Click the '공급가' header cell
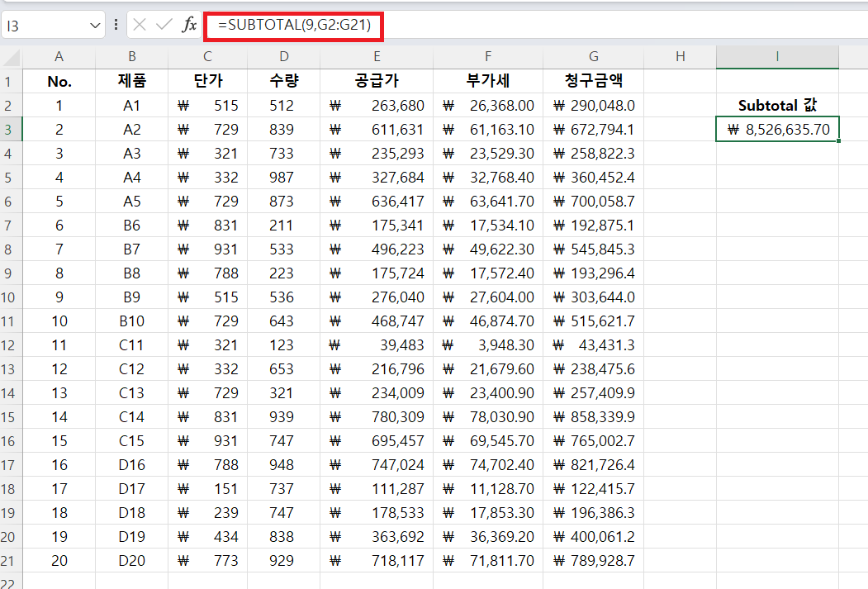This screenshot has height=589, width=868. pos(377,82)
